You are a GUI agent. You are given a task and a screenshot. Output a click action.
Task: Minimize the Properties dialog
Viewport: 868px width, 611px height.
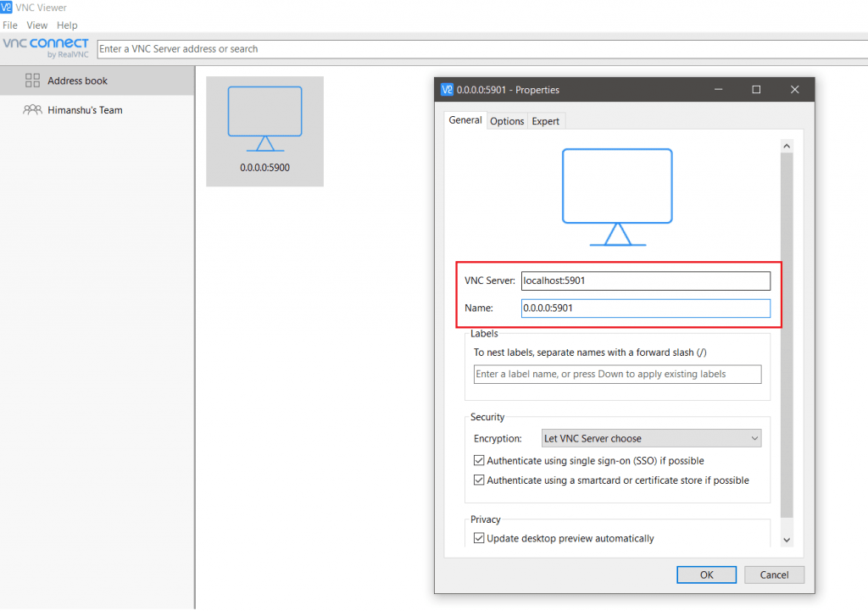pyautogui.click(x=719, y=90)
